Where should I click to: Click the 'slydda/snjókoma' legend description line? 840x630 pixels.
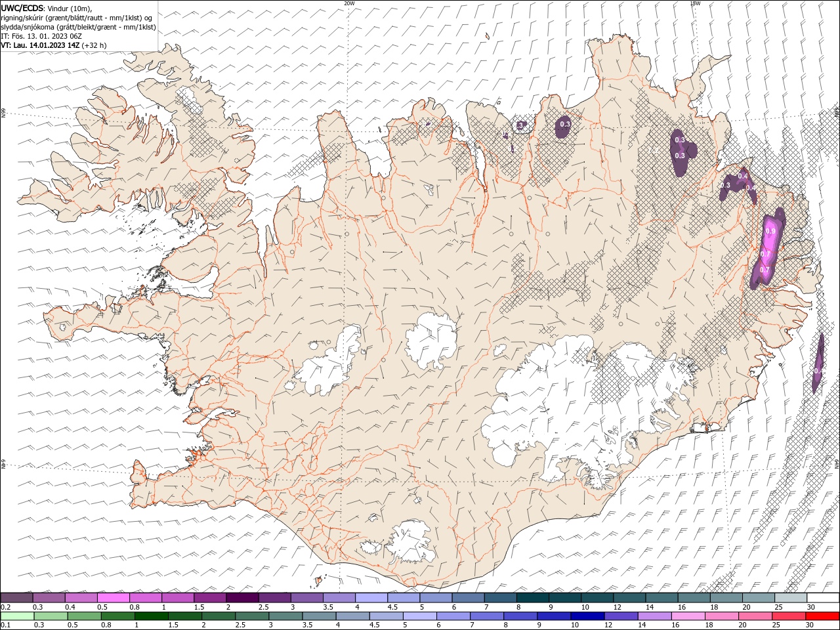click(79, 27)
